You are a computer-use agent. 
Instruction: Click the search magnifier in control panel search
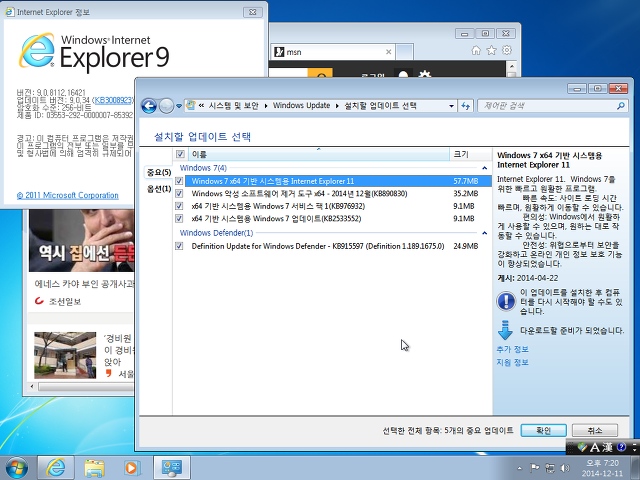[620, 106]
